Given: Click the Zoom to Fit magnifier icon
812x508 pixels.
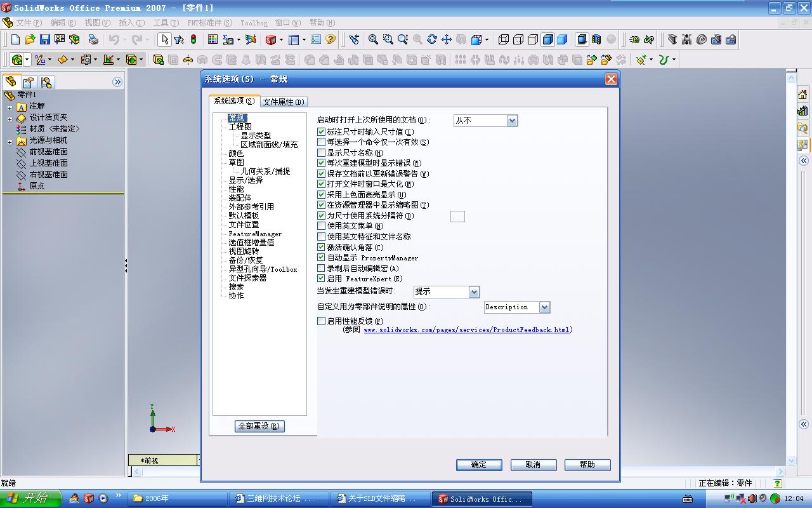Looking at the screenshot, I should point(374,39).
